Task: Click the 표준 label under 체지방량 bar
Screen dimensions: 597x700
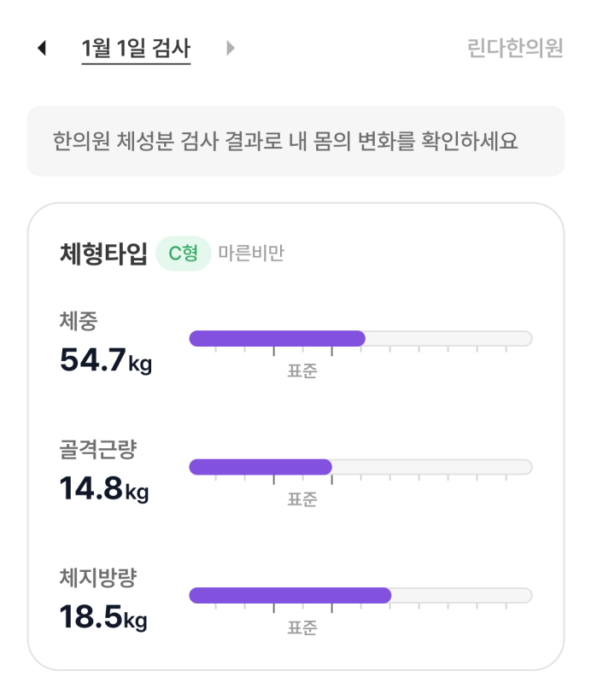Action: pos(302,628)
